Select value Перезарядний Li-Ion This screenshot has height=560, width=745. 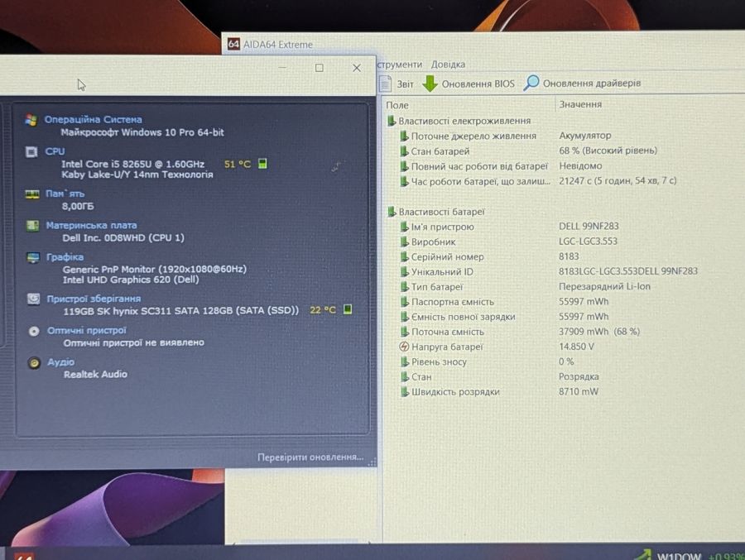[604, 286]
